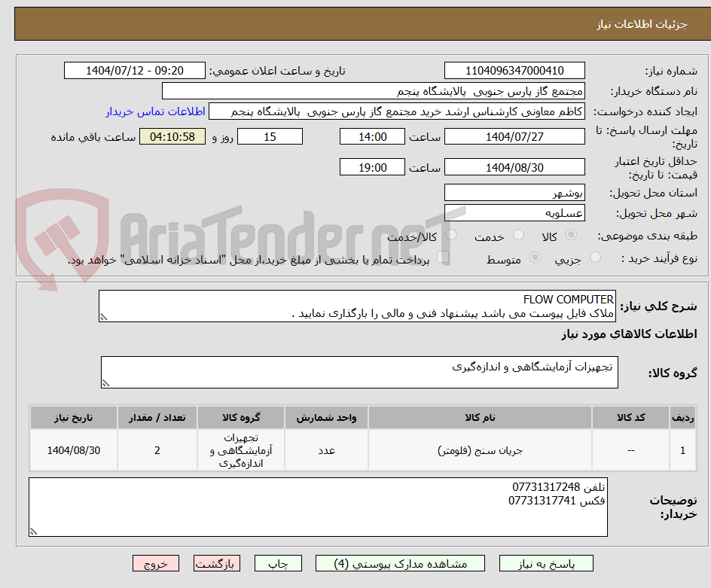Click the deadline date field 1404/07/27

click(514, 136)
